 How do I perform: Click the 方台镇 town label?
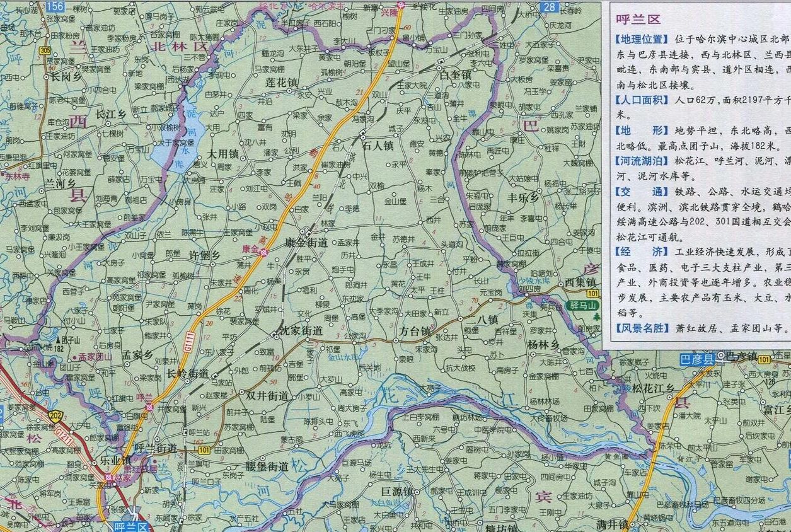click(x=415, y=331)
